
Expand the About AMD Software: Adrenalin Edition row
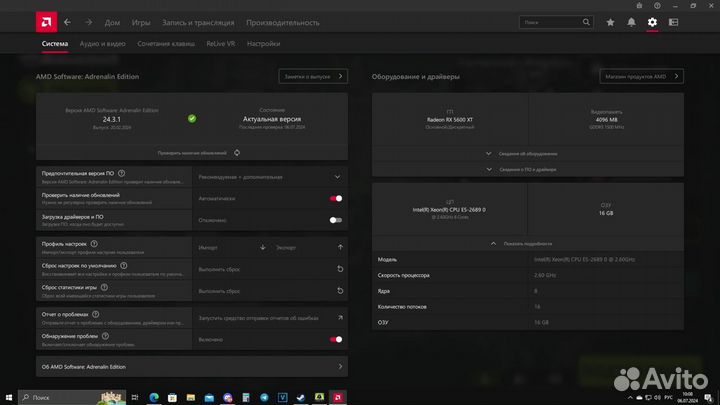[x=339, y=367]
